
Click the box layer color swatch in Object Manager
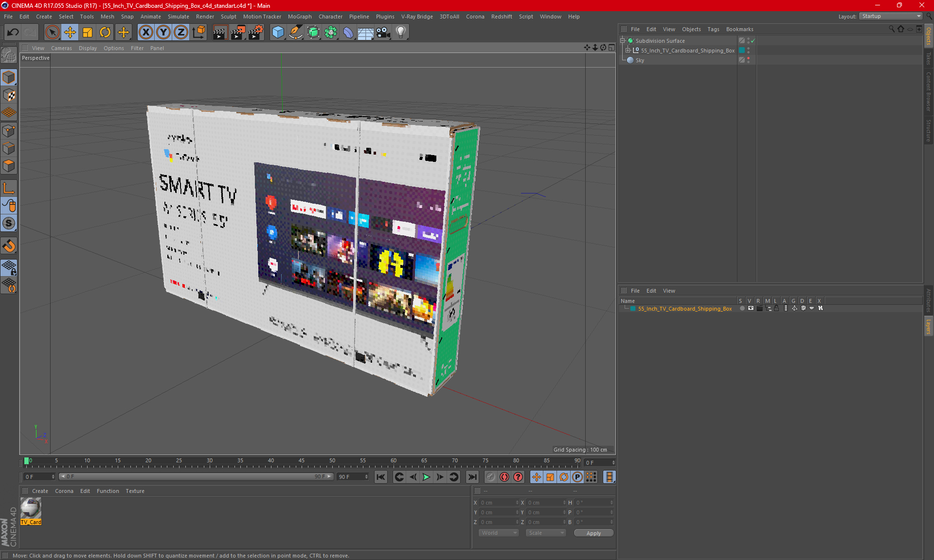point(742,51)
